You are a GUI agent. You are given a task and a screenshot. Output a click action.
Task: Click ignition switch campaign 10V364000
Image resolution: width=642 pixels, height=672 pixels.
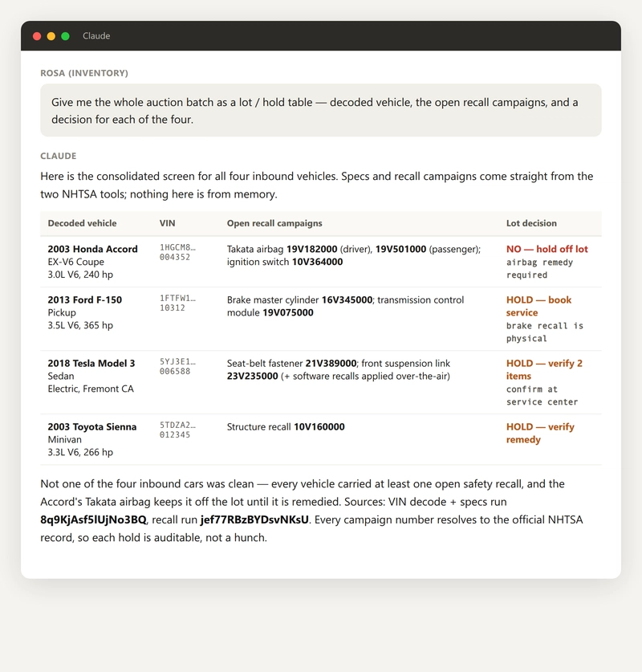(317, 262)
